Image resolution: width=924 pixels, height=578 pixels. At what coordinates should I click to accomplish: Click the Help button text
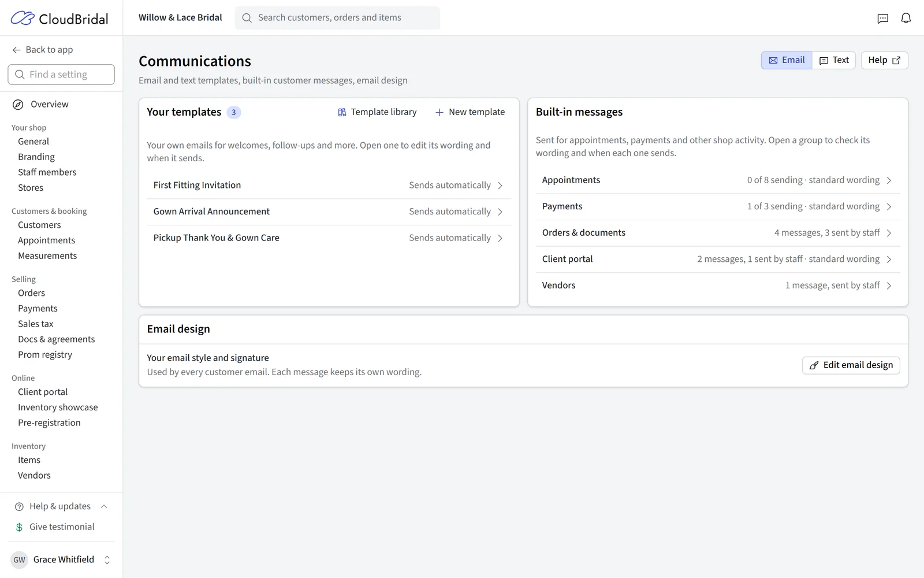click(x=877, y=60)
